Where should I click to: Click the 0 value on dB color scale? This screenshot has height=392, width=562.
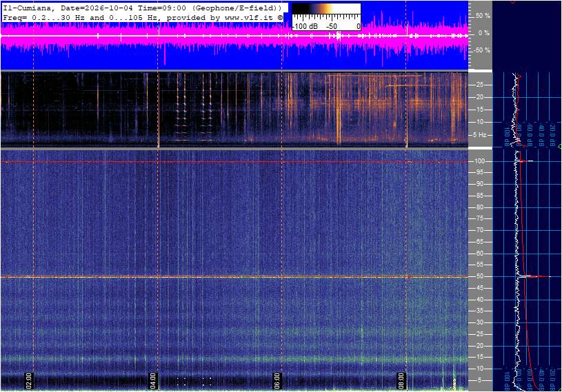coord(359,26)
